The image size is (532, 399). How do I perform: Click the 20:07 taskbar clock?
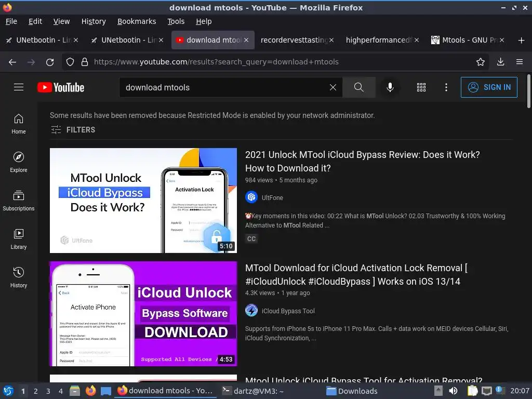[x=520, y=391]
